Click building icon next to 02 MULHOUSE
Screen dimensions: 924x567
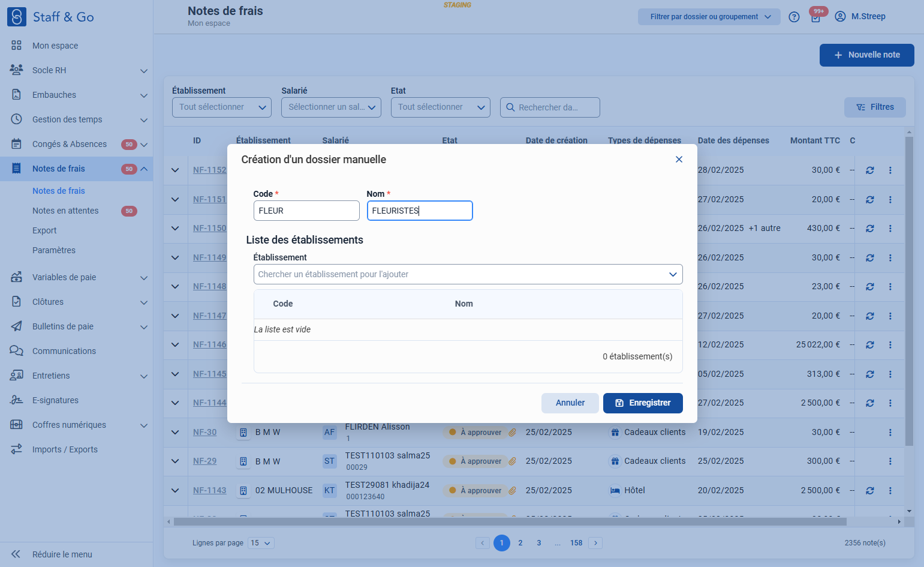243,491
